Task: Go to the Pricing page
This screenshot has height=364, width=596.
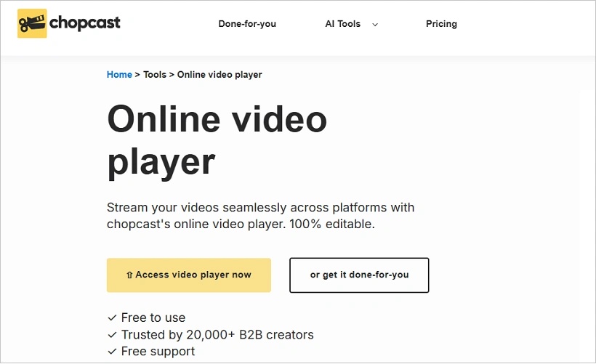Action: (x=441, y=23)
